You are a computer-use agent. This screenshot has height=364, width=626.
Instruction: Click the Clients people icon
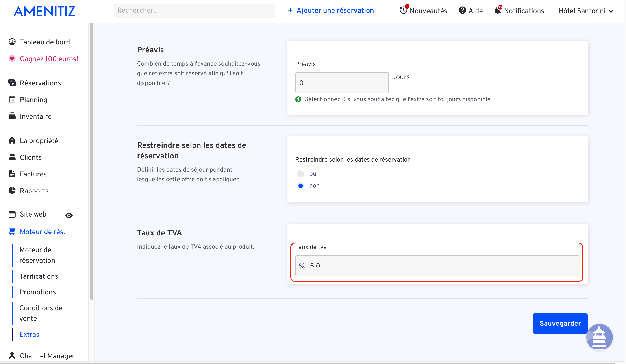(12, 157)
